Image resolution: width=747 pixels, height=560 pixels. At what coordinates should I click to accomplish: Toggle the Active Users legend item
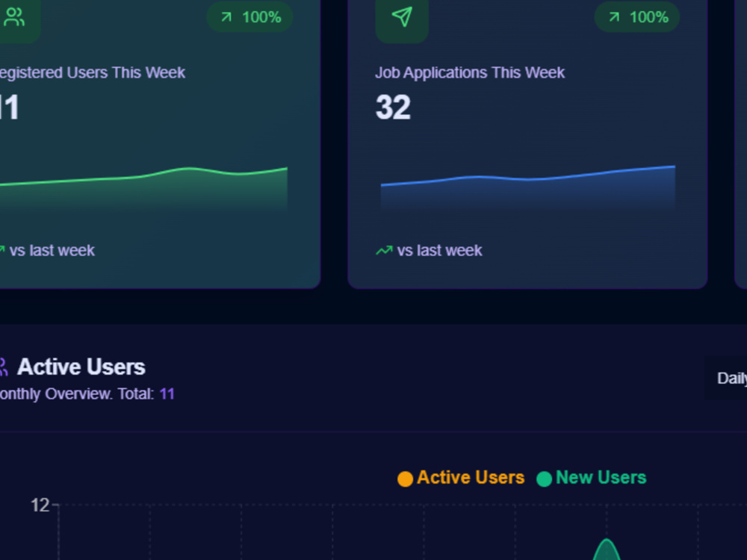461,478
